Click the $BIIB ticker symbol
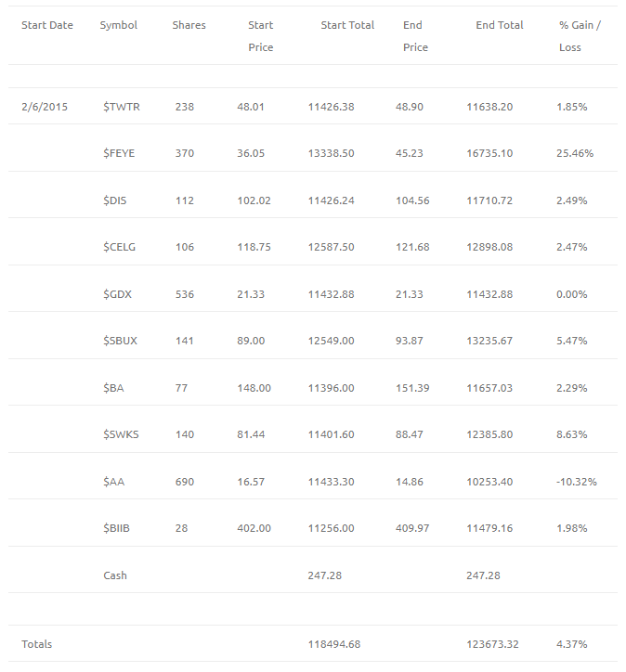The image size is (626, 672). pos(116,528)
